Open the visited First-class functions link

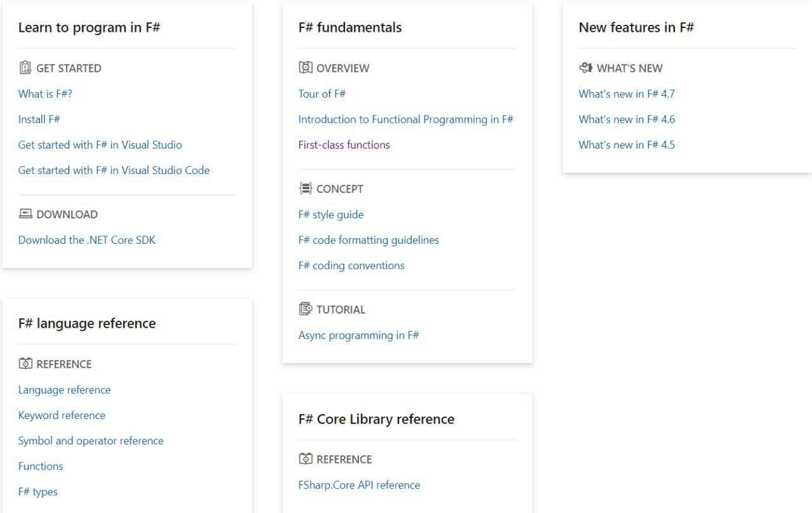point(344,145)
